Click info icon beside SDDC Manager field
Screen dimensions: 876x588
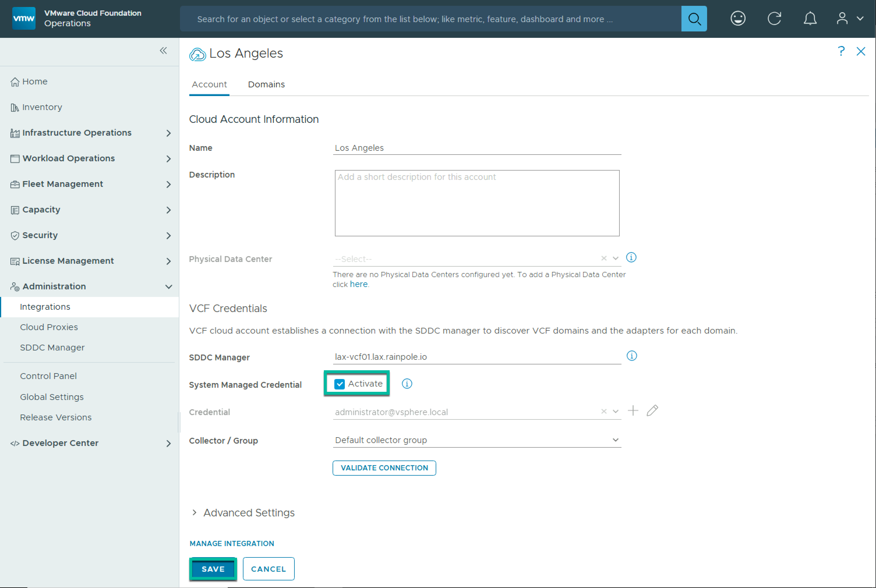pos(632,356)
